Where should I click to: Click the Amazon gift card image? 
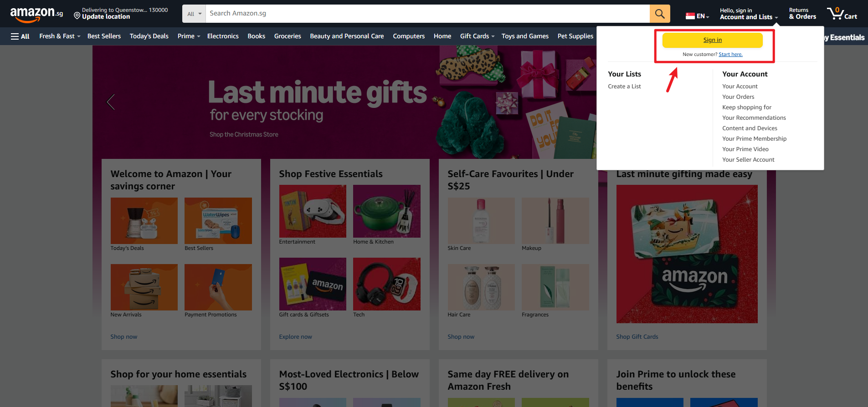[x=687, y=254]
